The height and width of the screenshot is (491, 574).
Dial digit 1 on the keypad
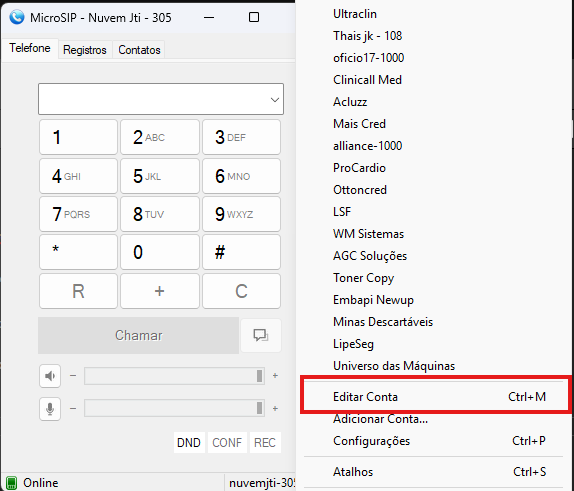(78, 137)
